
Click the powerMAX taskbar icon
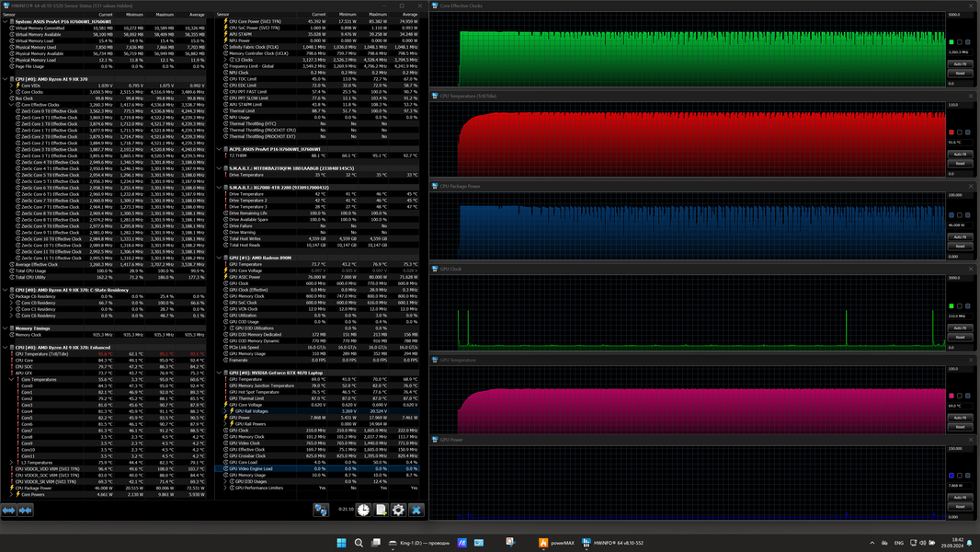[x=556, y=543]
